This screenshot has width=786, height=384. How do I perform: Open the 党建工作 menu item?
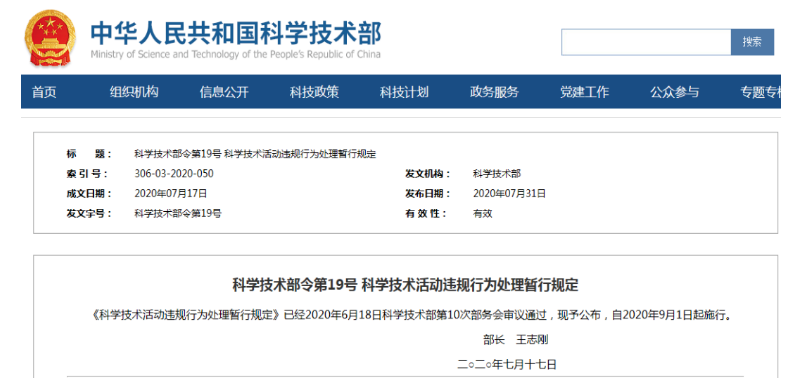(x=584, y=92)
